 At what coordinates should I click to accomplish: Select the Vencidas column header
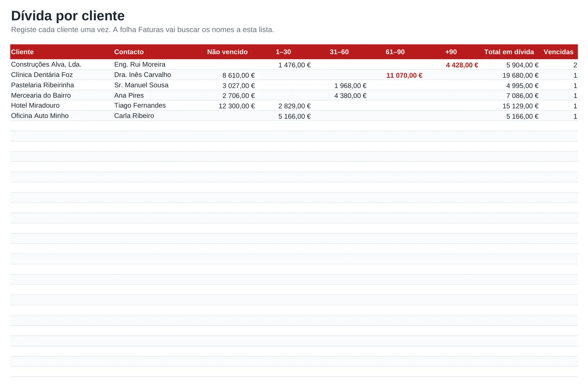pyautogui.click(x=559, y=52)
